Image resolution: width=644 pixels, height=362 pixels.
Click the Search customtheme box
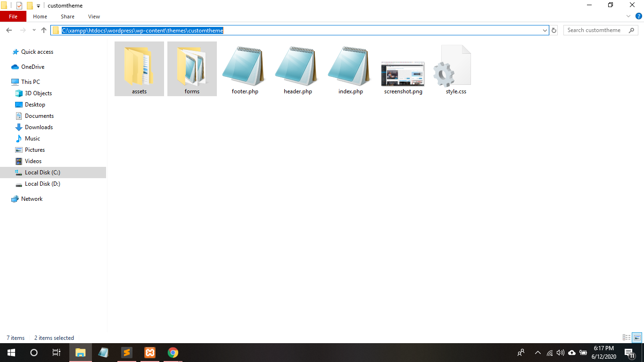(x=595, y=30)
